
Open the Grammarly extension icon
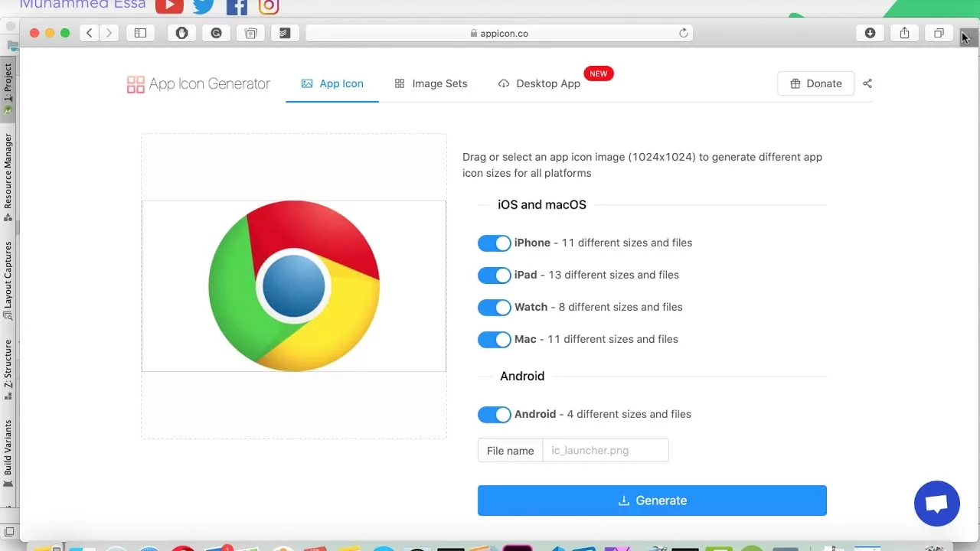[x=216, y=33]
